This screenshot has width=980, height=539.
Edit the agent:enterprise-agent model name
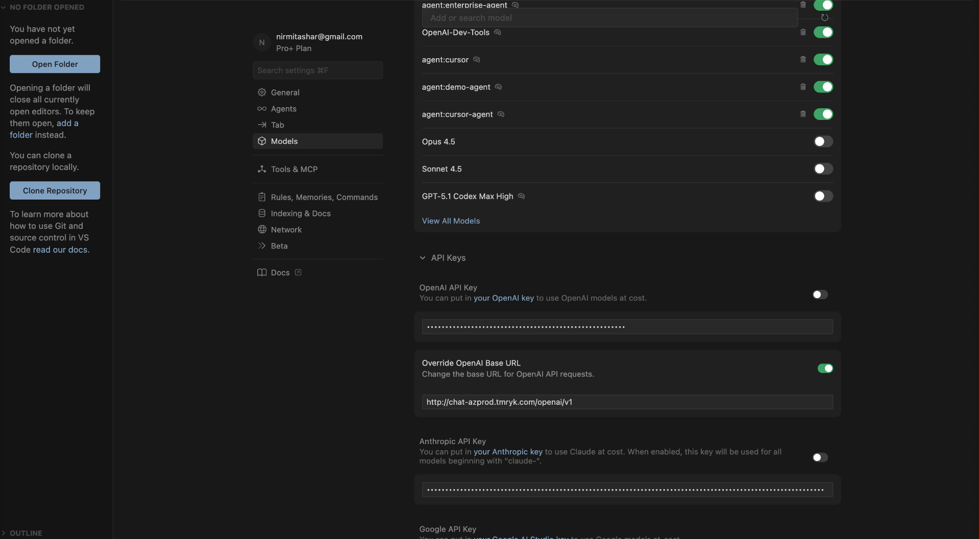coord(516,5)
